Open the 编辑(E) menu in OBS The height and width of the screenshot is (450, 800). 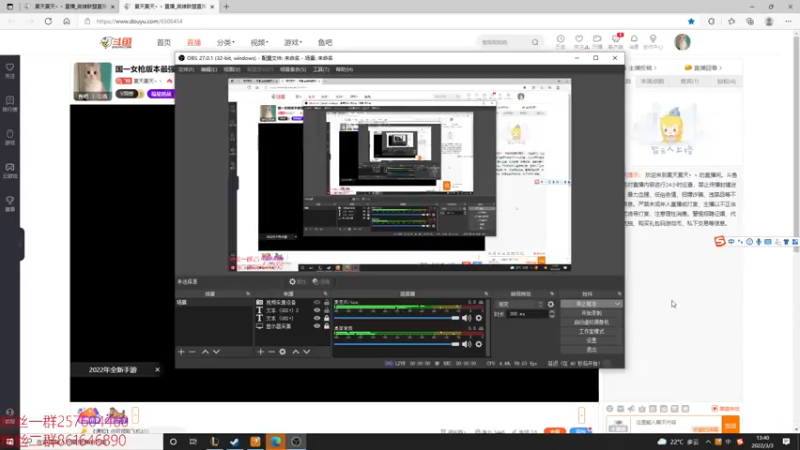[209, 69]
